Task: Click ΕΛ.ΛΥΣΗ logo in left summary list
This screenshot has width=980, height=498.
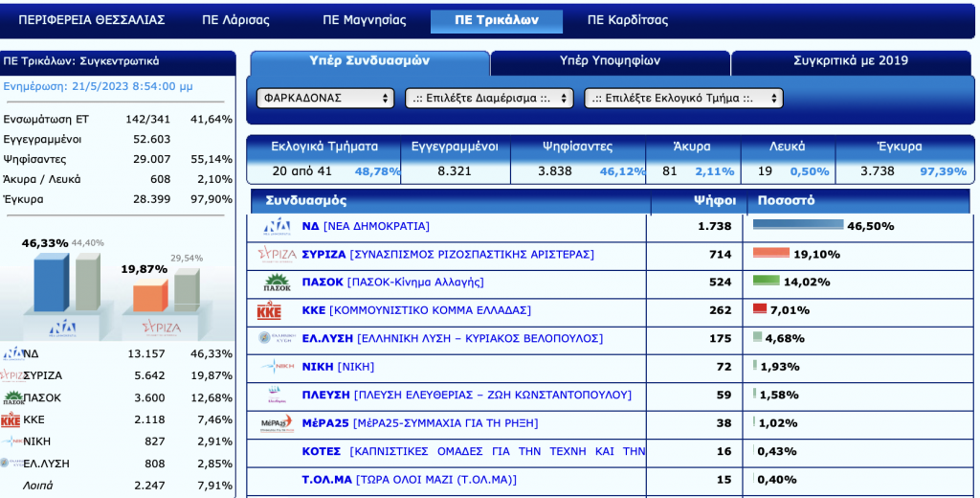Action: click(11, 463)
